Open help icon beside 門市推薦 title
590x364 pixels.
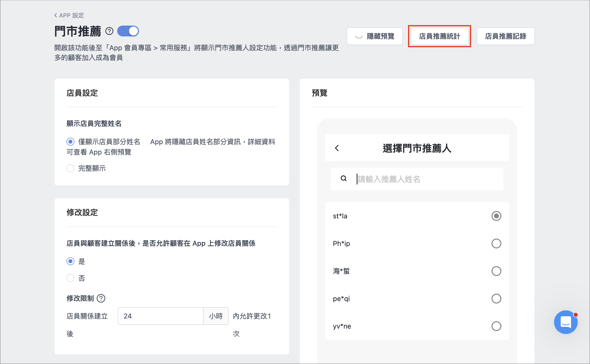(109, 31)
